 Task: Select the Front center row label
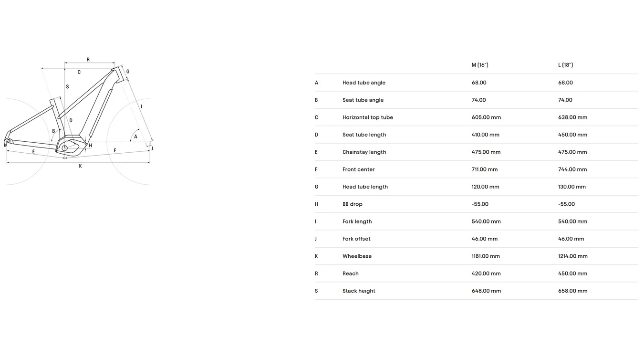pyautogui.click(x=359, y=169)
